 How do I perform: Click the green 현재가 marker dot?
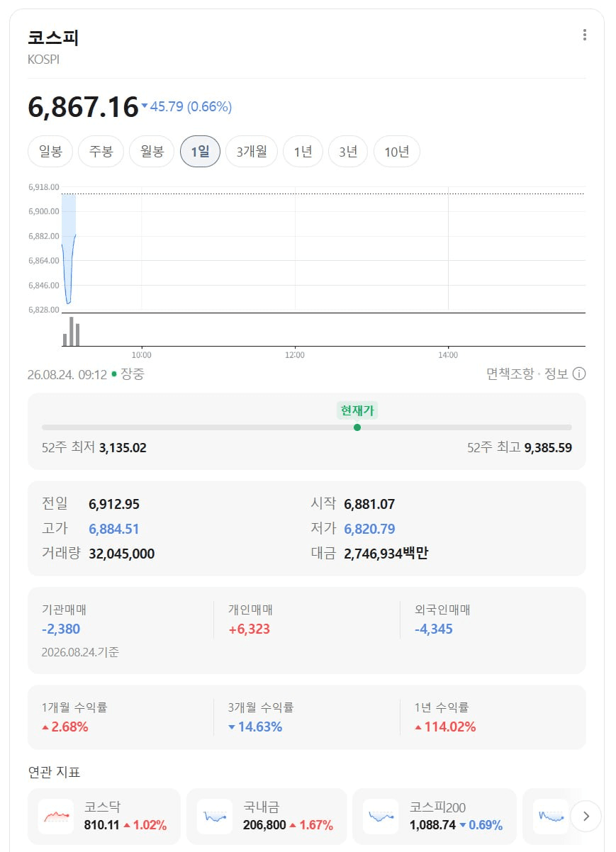[x=357, y=427]
